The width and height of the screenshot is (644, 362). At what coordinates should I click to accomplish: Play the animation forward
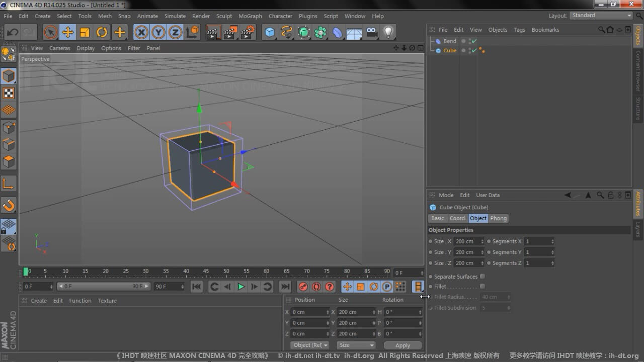[241, 287]
